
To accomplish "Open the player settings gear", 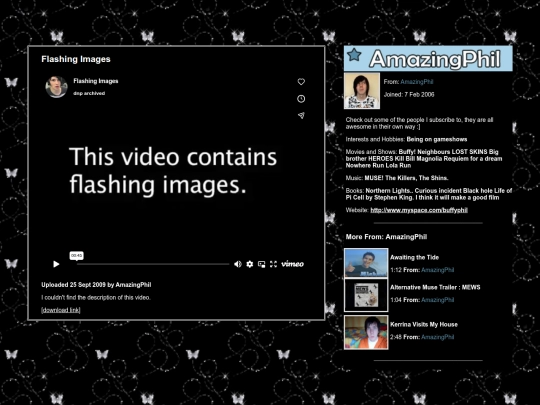I will pos(250,264).
